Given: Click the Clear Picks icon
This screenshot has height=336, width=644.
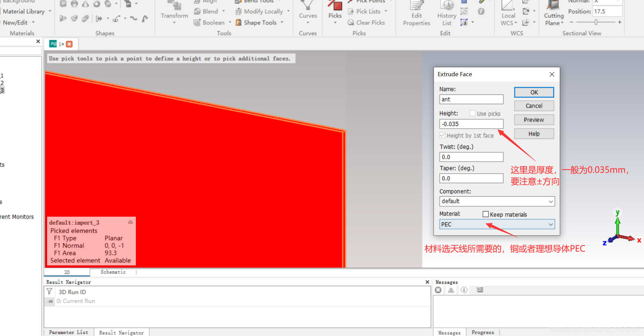Looking at the screenshot, I should pyautogui.click(x=351, y=23).
